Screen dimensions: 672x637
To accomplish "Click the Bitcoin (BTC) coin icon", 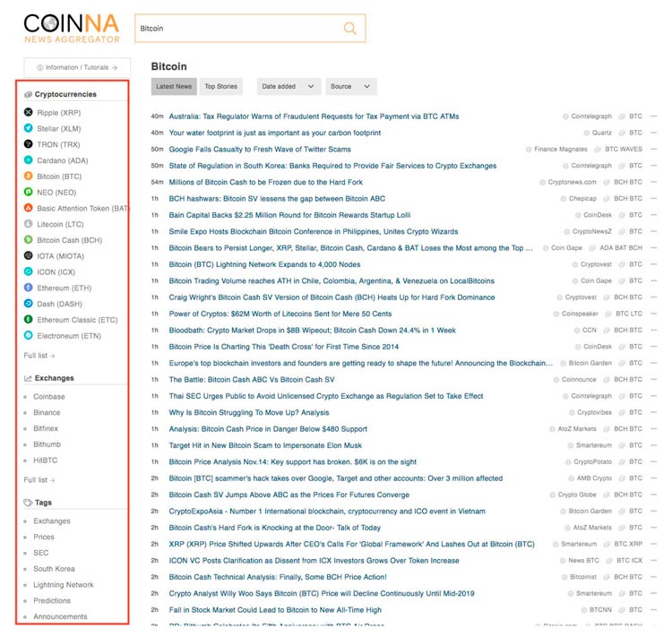I will (29, 176).
